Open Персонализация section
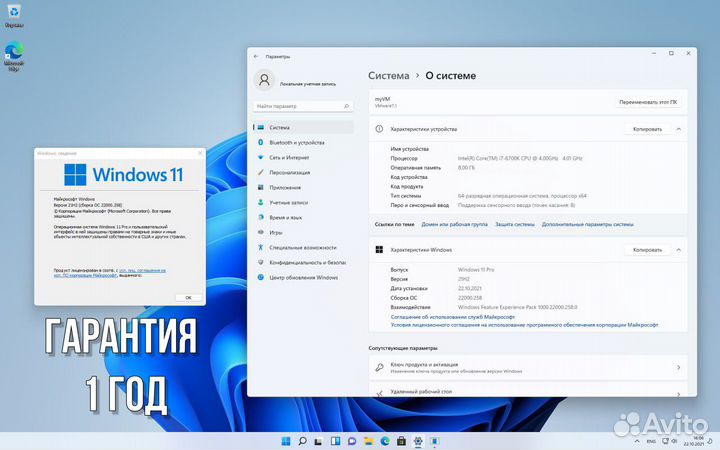720x450 pixels. [x=303, y=173]
